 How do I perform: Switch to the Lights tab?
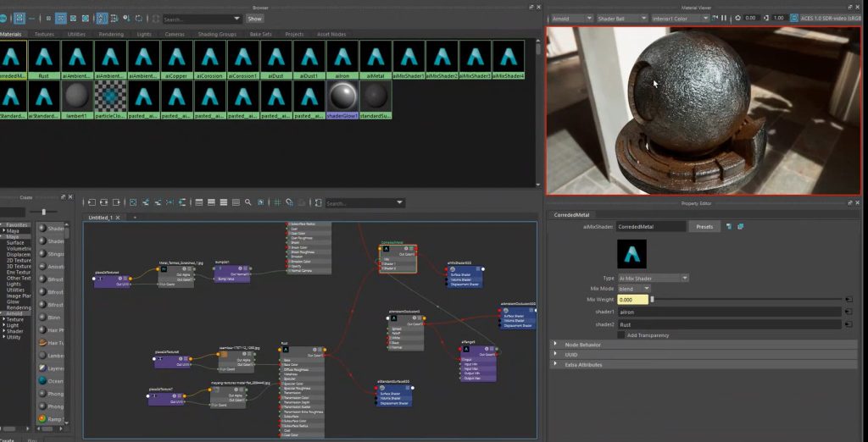[144, 34]
